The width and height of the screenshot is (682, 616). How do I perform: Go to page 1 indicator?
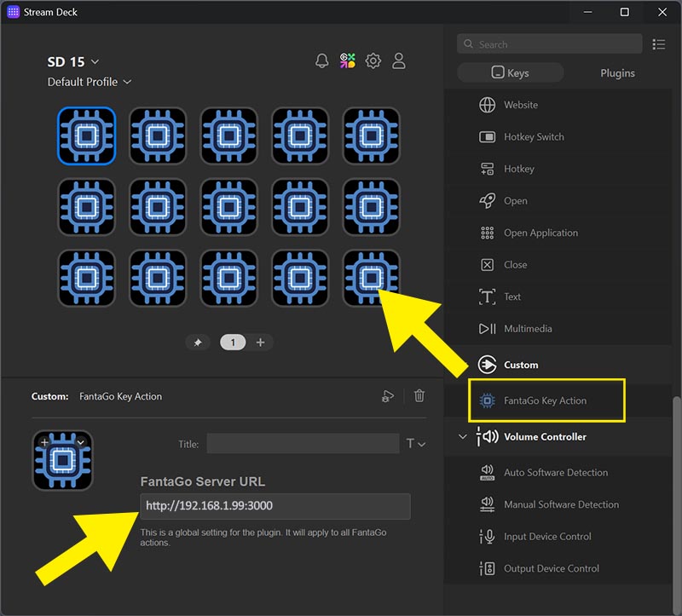(233, 343)
